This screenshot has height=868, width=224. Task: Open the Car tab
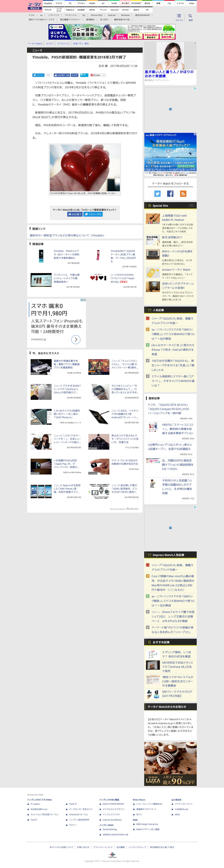169,3
